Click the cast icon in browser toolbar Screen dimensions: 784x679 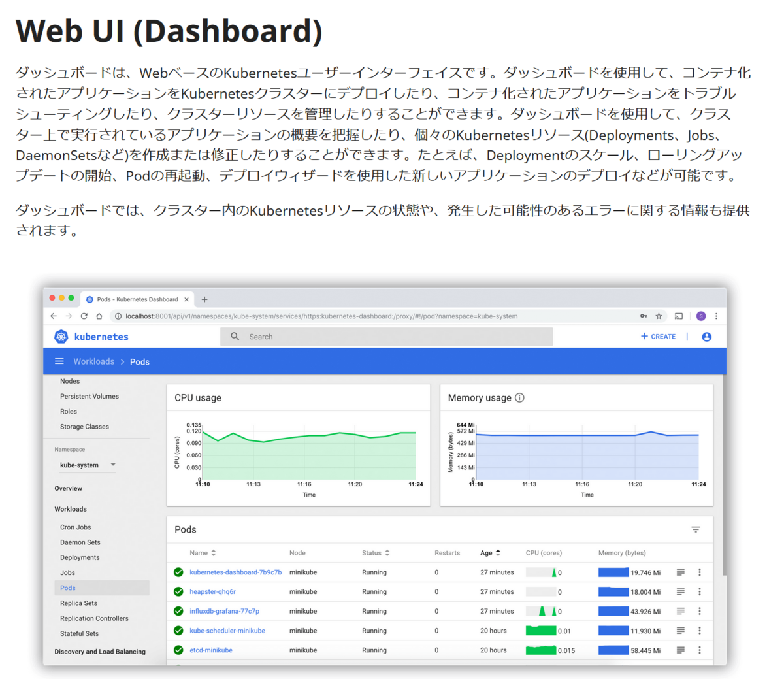[x=679, y=316]
